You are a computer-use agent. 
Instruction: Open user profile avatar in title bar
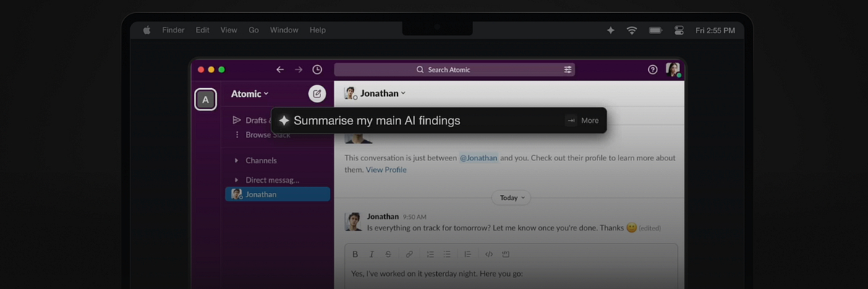(x=673, y=69)
